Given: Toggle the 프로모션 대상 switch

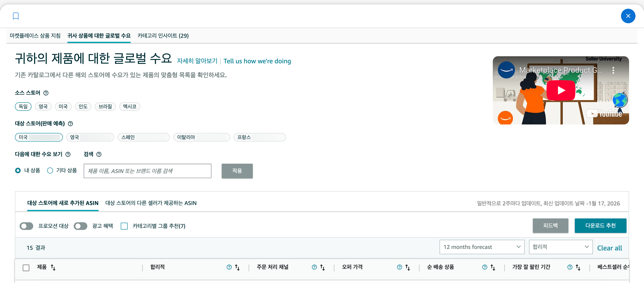Looking at the screenshot, I should click(26, 226).
